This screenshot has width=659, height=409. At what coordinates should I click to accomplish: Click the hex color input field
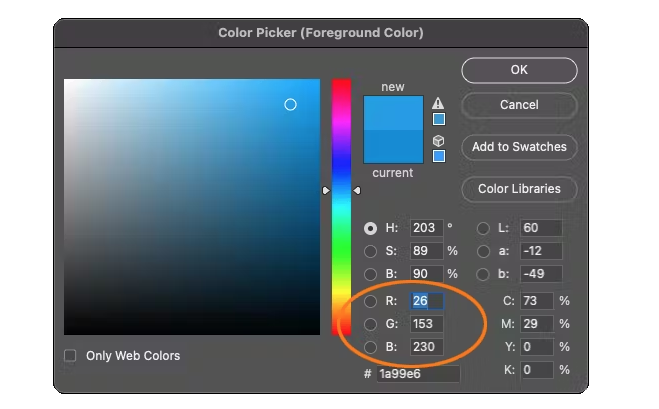click(418, 374)
